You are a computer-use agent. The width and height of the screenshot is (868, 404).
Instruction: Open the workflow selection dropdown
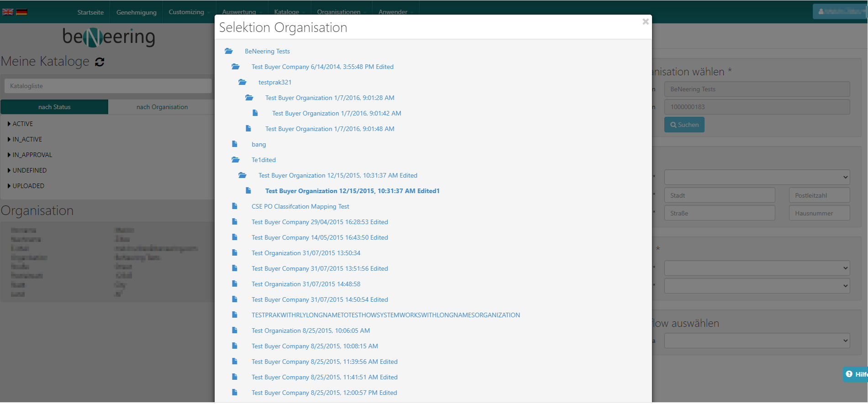[x=756, y=341]
